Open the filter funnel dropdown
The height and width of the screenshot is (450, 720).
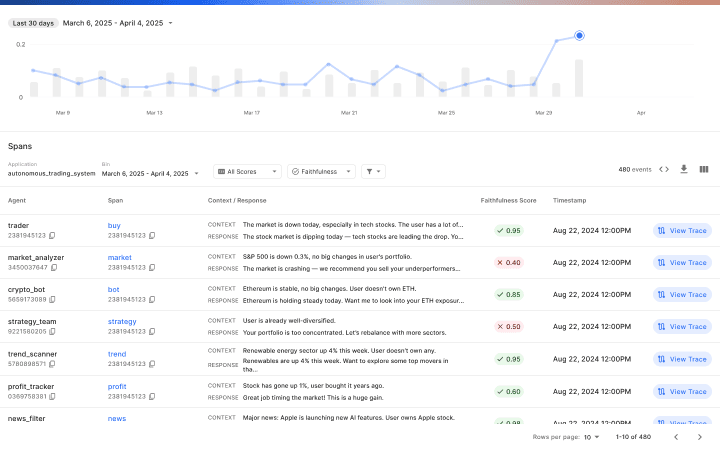373,171
